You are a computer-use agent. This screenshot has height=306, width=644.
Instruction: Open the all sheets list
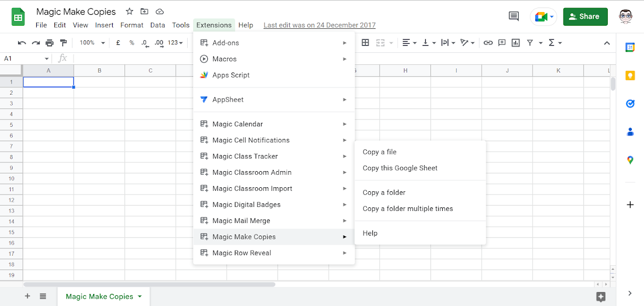click(43, 296)
